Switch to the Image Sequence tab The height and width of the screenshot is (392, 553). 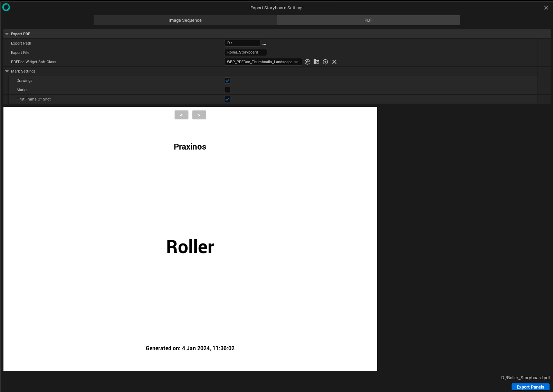click(185, 20)
